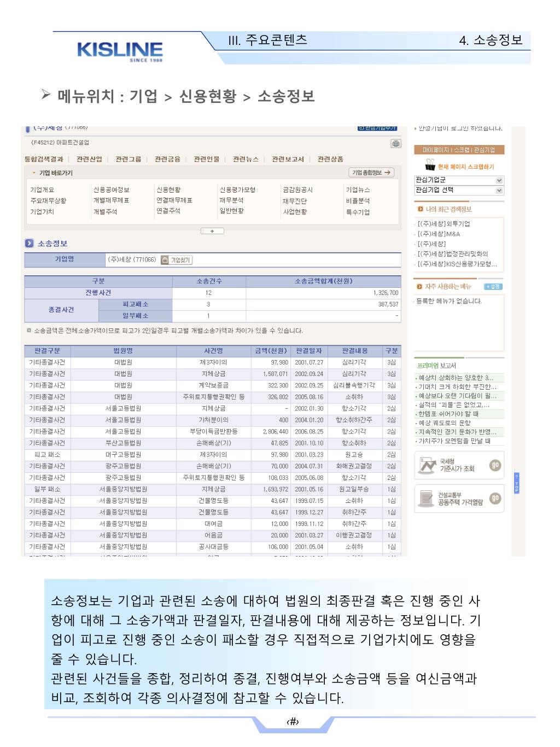Open the 주요재무상황 link
The width and height of the screenshot is (560, 747).
[x=48, y=201]
